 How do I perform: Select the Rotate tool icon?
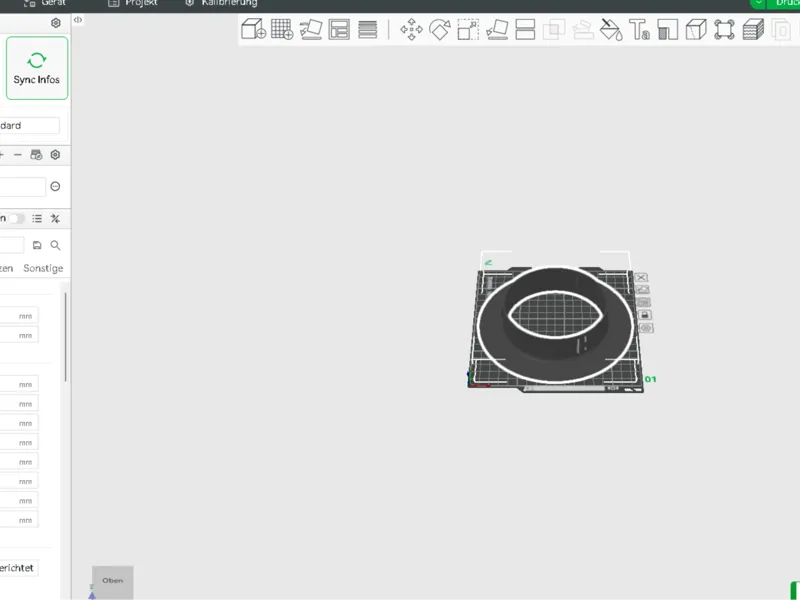(x=440, y=29)
